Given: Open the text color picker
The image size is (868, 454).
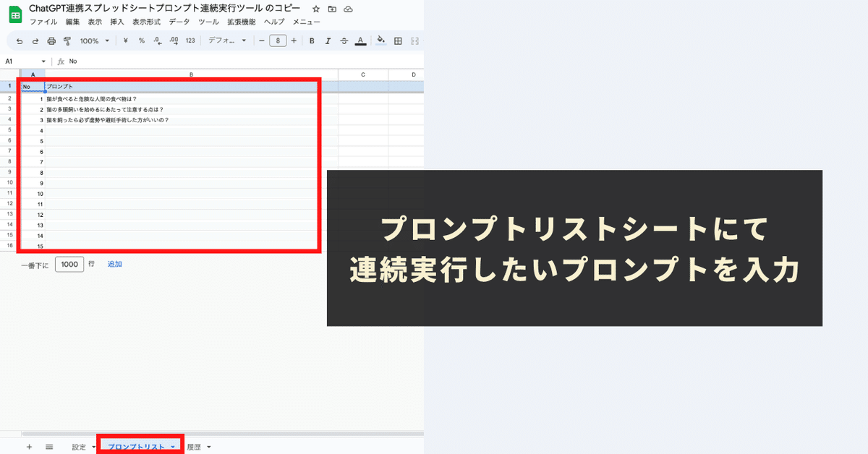Looking at the screenshot, I should pos(360,41).
